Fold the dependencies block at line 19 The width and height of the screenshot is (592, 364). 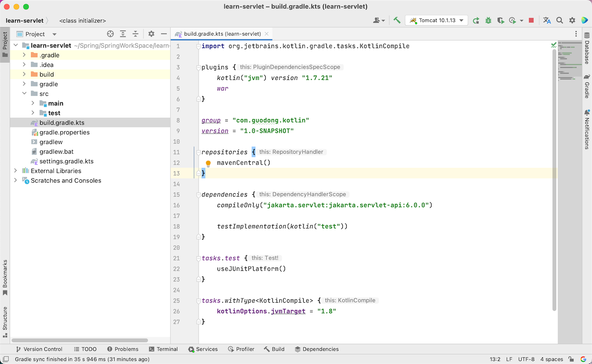pyautogui.click(x=198, y=237)
